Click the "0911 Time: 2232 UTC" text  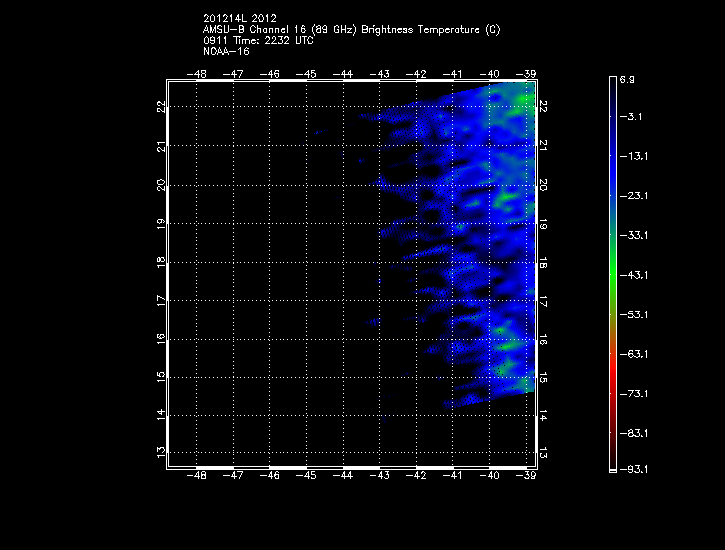click(258, 40)
